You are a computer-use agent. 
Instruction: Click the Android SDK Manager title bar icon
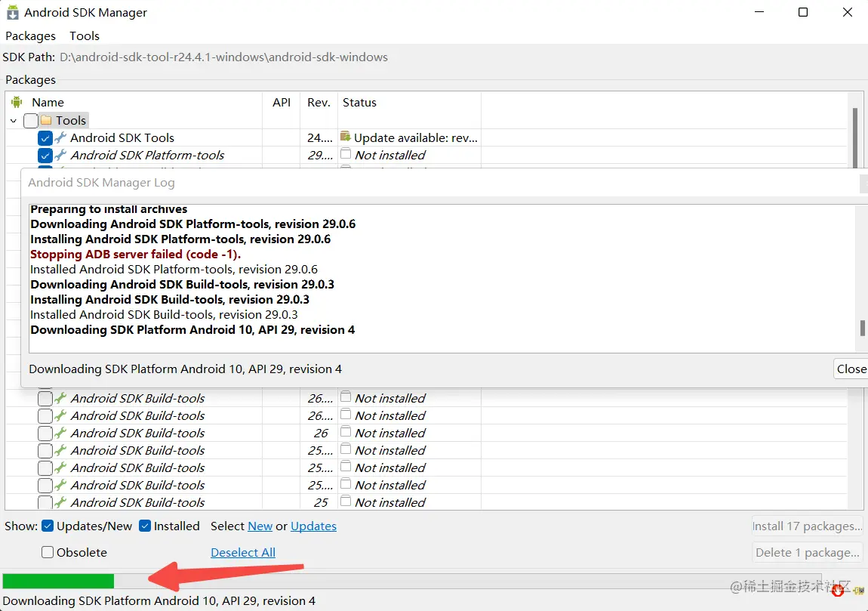coord(12,12)
